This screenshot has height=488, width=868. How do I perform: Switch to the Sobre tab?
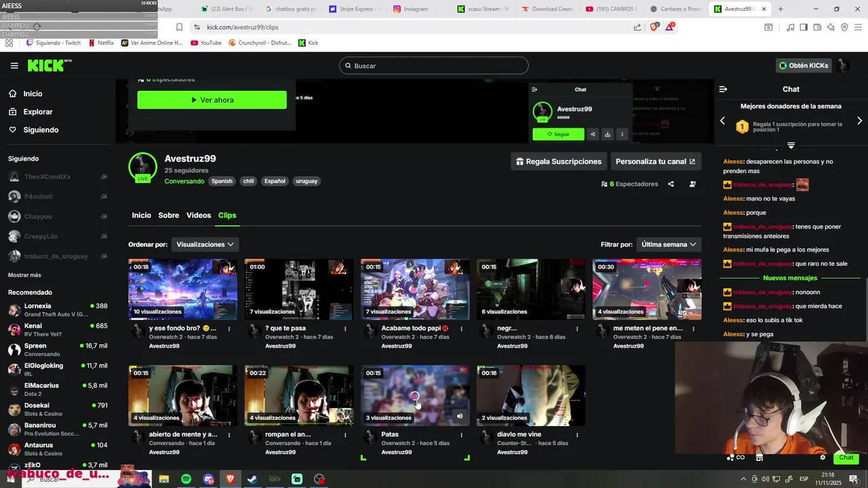[169, 216]
